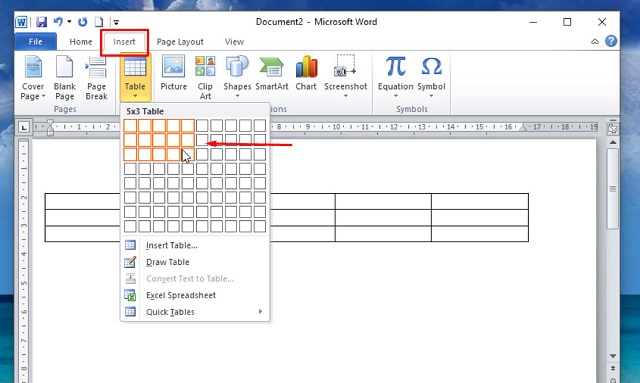Click the bottom-left cell of the document table
Image resolution: width=640 pixels, height=383 pixels.
pyautogui.click(x=83, y=234)
